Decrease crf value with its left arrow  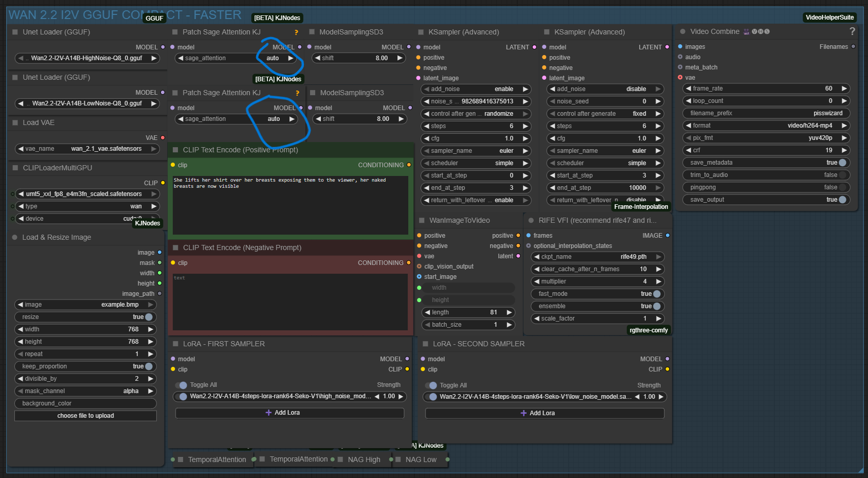pos(689,150)
